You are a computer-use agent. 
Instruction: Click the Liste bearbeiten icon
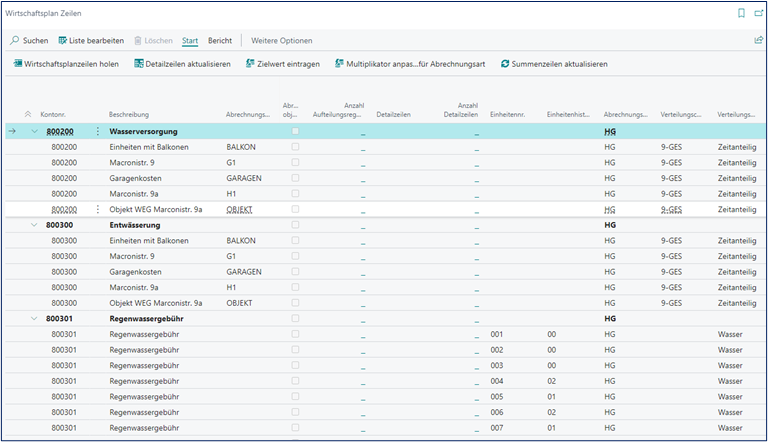point(62,41)
